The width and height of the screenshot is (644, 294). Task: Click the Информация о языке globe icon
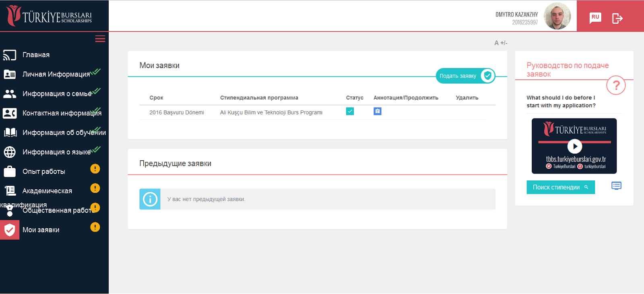10,152
